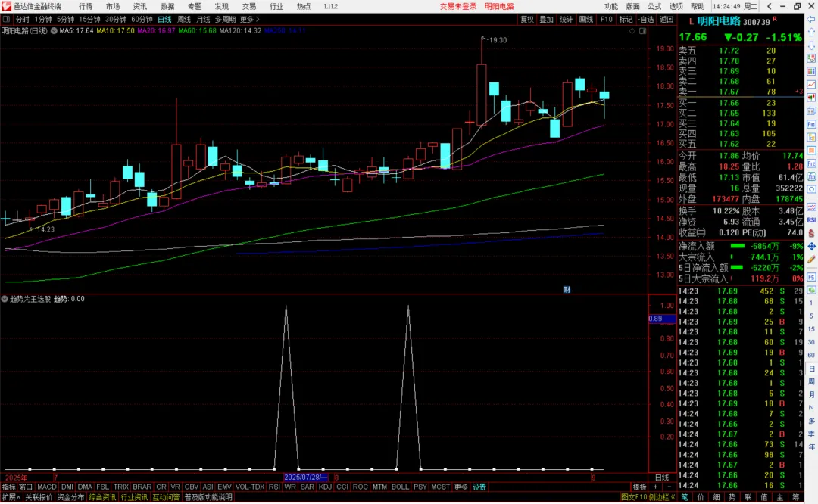818x504 pixels.
Task: Open the line chart icon in right sidebar
Action: click(x=811, y=85)
